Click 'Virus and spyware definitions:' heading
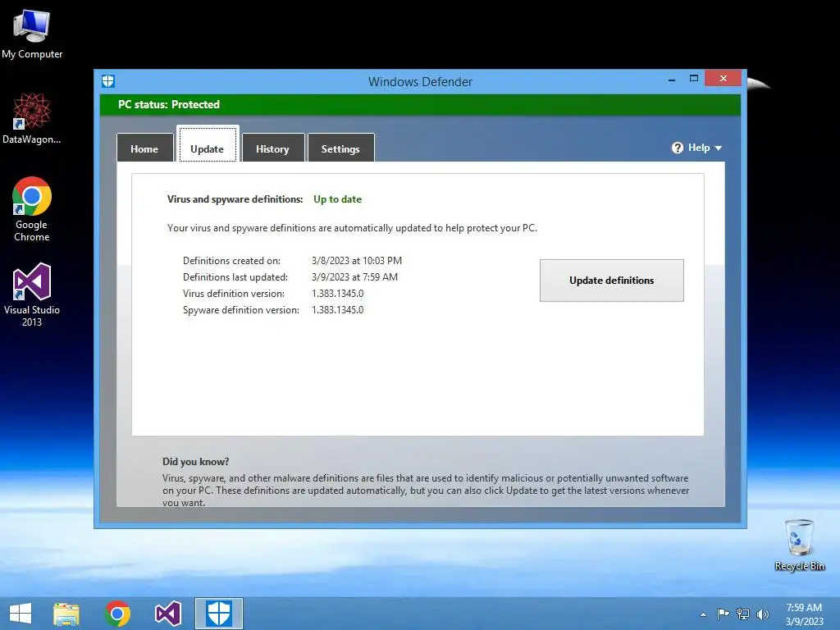Image resolution: width=840 pixels, height=630 pixels. (x=235, y=199)
